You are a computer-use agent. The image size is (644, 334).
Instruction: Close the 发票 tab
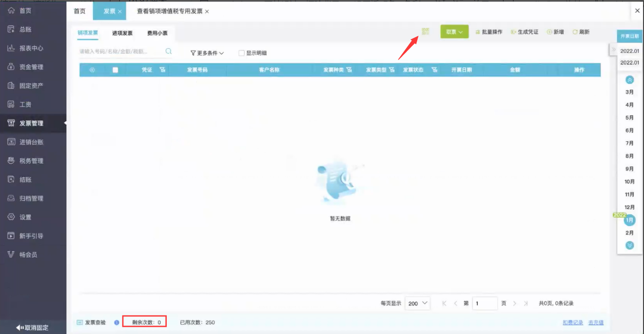pos(120,11)
